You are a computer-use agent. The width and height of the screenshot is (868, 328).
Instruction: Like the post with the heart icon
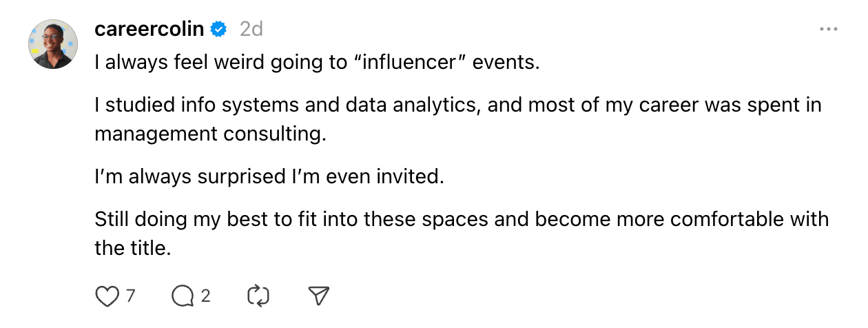click(106, 296)
